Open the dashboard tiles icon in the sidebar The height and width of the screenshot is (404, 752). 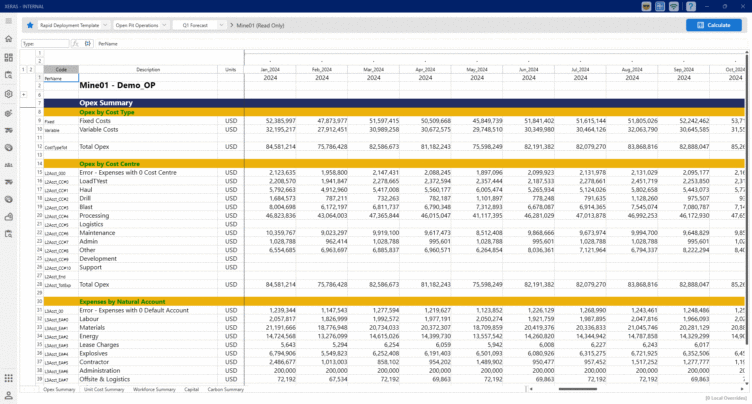9,58
